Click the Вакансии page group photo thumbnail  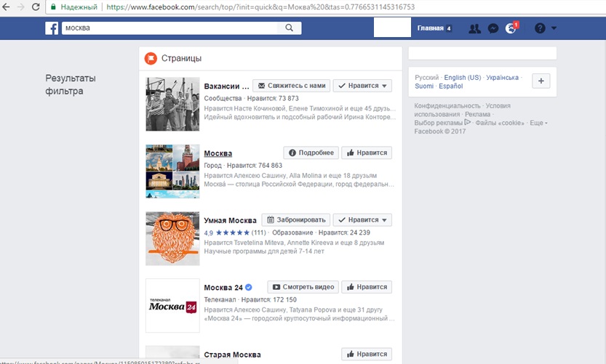pyautogui.click(x=172, y=104)
